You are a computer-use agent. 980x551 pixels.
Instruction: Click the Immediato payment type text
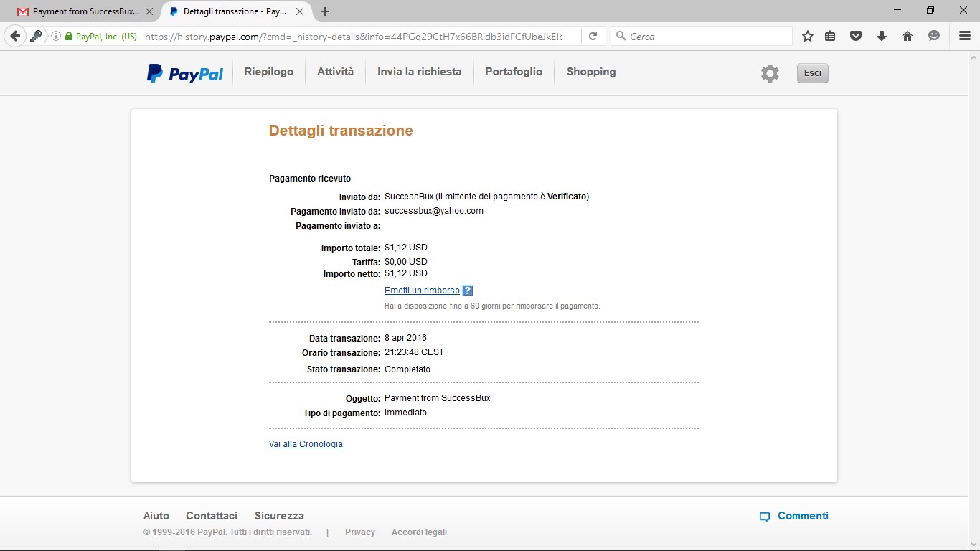point(405,413)
